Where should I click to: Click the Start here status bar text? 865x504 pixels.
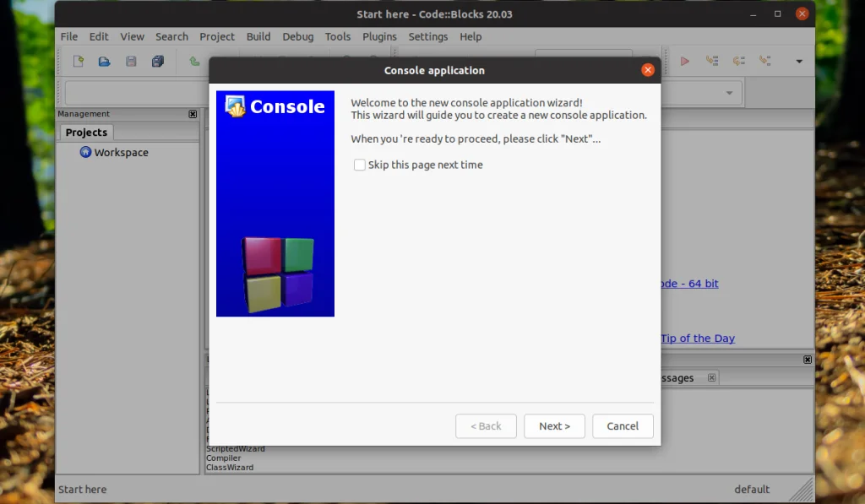(x=82, y=490)
